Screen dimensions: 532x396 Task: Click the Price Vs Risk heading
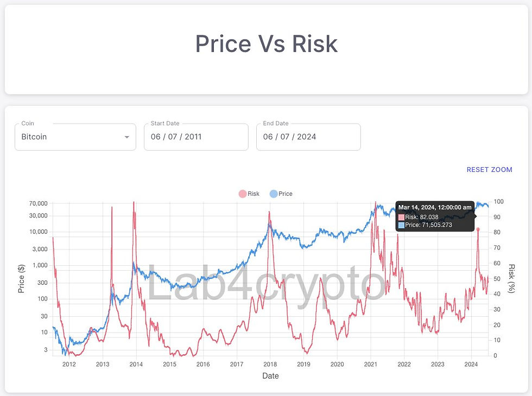[266, 44]
